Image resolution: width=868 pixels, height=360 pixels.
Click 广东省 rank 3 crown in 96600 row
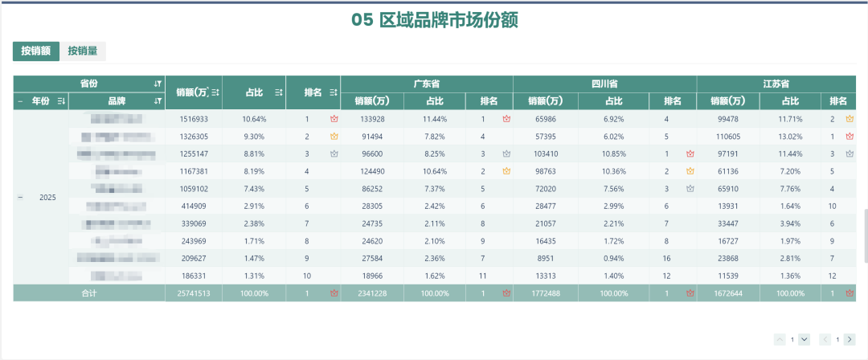(506, 154)
